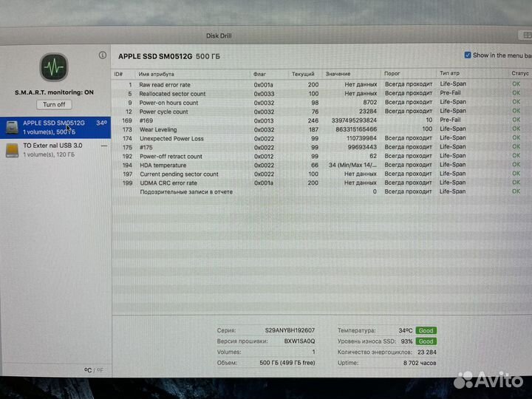Sort by Флаг column header
The image size is (532, 399).
click(x=259, y=74)
